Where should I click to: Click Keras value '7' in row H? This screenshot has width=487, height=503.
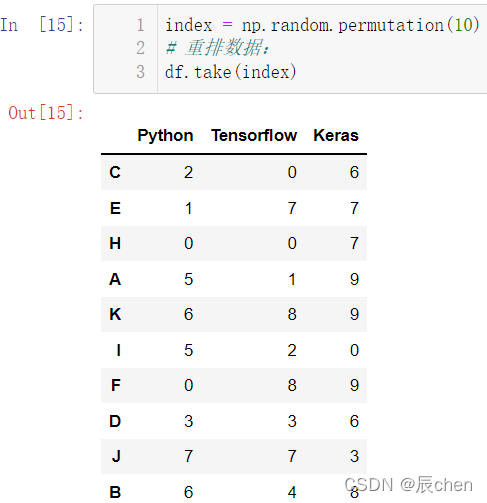coord(354,243)
